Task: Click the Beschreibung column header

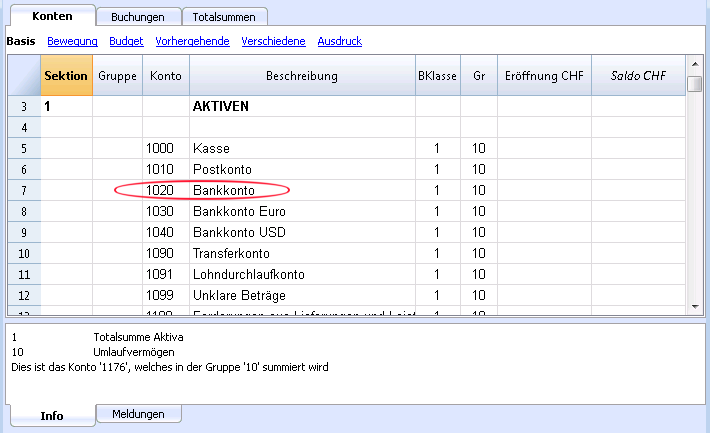Action: pos(302,76)
